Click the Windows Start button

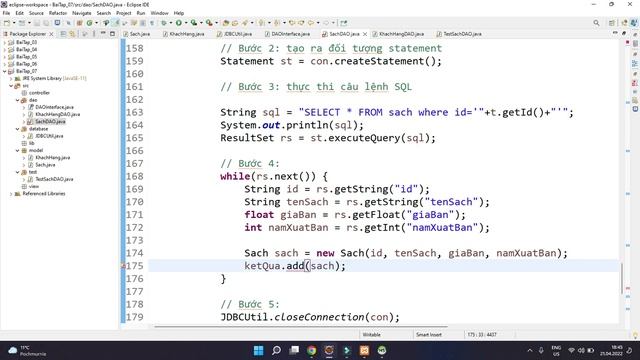point(258,350)
